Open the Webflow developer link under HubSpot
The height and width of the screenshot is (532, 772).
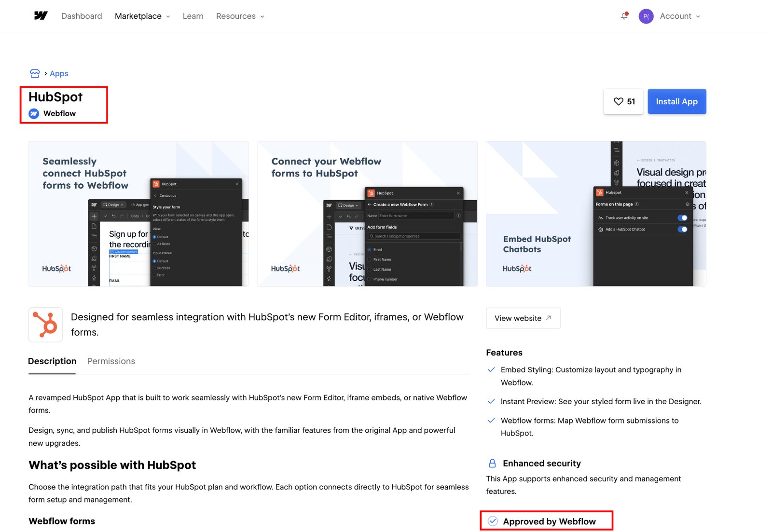pyautogui.click(x=59, y=113)
